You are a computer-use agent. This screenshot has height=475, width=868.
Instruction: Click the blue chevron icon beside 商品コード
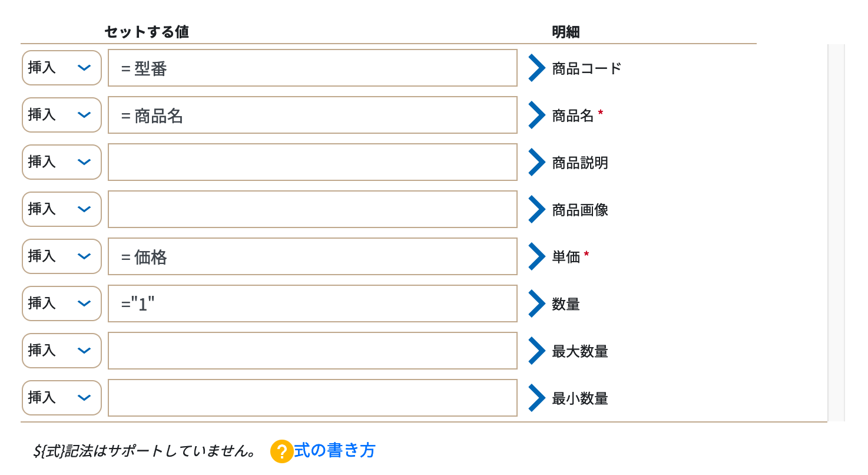point(537,68)
